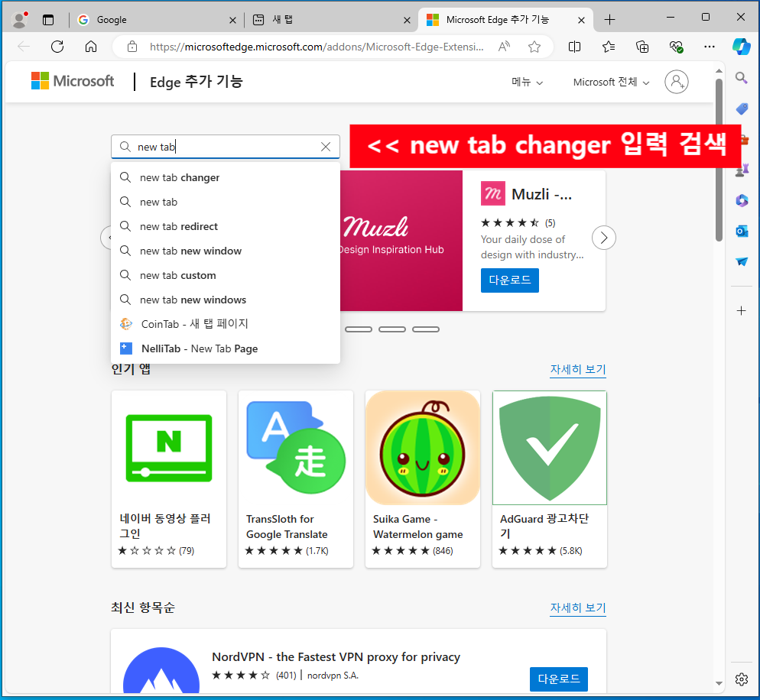Open 네이버 동영상 플러그인 card
The width and height of the screenshot is (760, 700).
169,479
